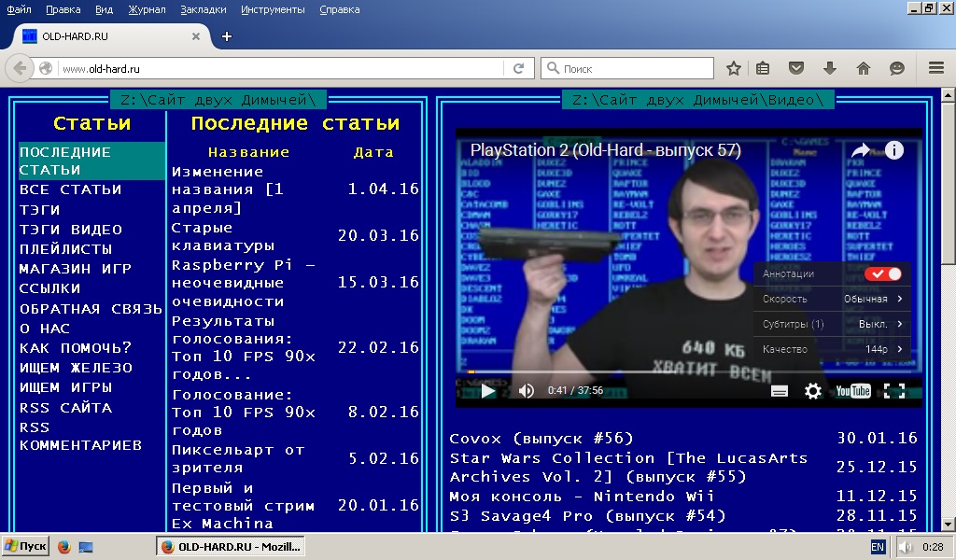
Task: Open the video on YouTube via logo
Action: pyautogui.click(x=853, y=390)
